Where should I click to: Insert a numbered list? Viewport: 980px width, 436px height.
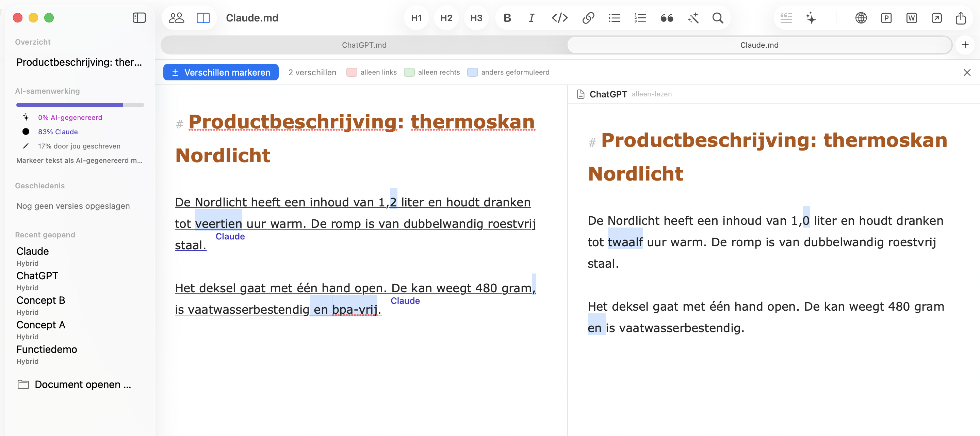pyautogui.click(x=640, y=18)
